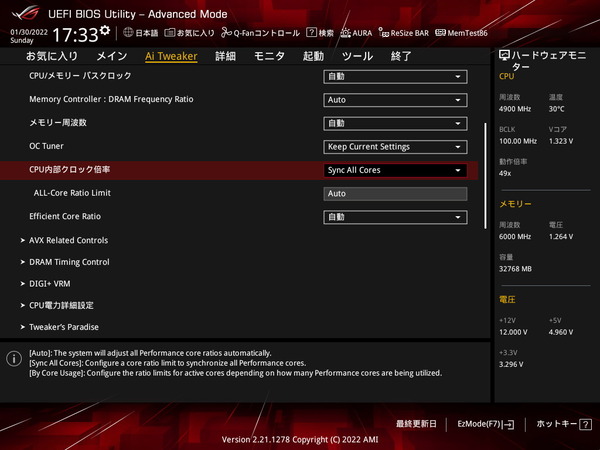Open the OC Tuner dropdown
This screenshot has width=600, height=450.
click(395, 147)
